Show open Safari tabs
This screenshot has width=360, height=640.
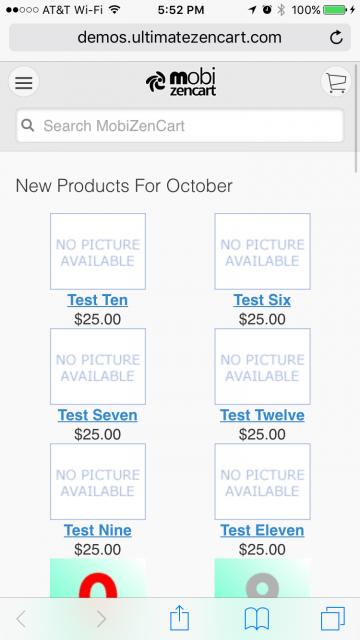pos(333,619)
